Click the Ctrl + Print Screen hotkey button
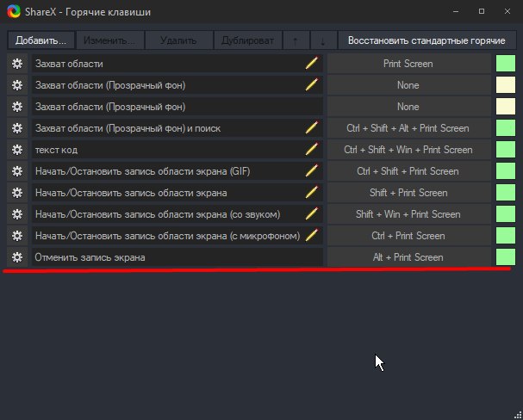Image resolution: width=523 pixels, height=420 pixels. click(408, 236)
